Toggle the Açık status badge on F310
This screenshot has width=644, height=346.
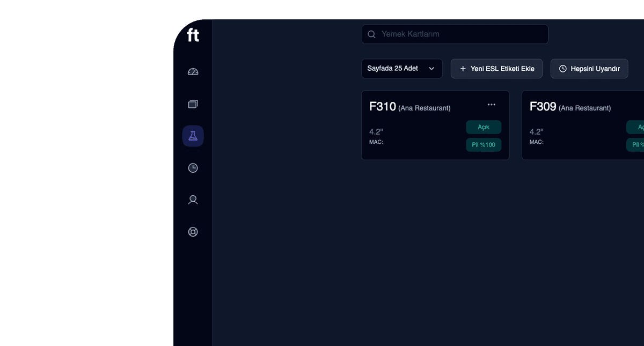484,127
